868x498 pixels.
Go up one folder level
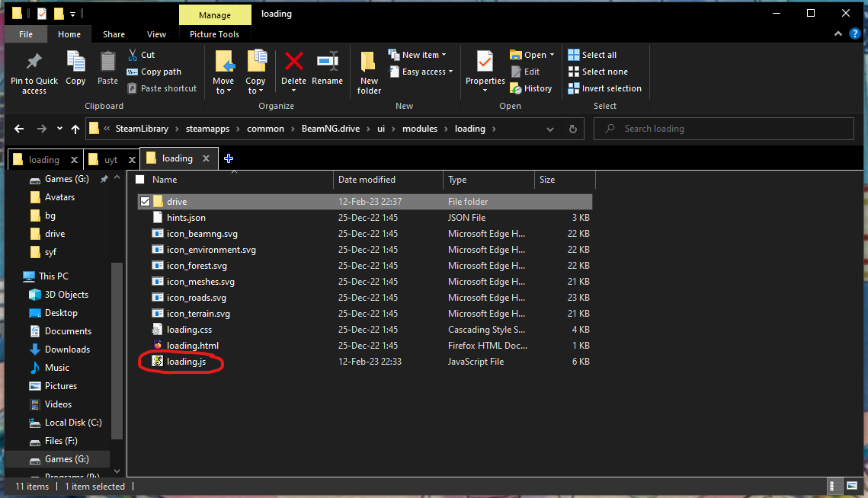(x=75, y=129)
